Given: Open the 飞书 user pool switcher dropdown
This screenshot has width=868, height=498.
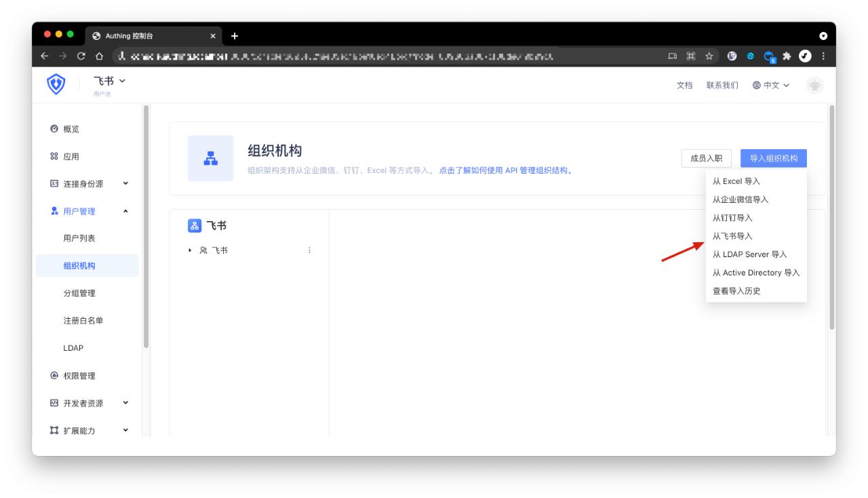Looking at the screenshot, I should [x=110, y=81].
